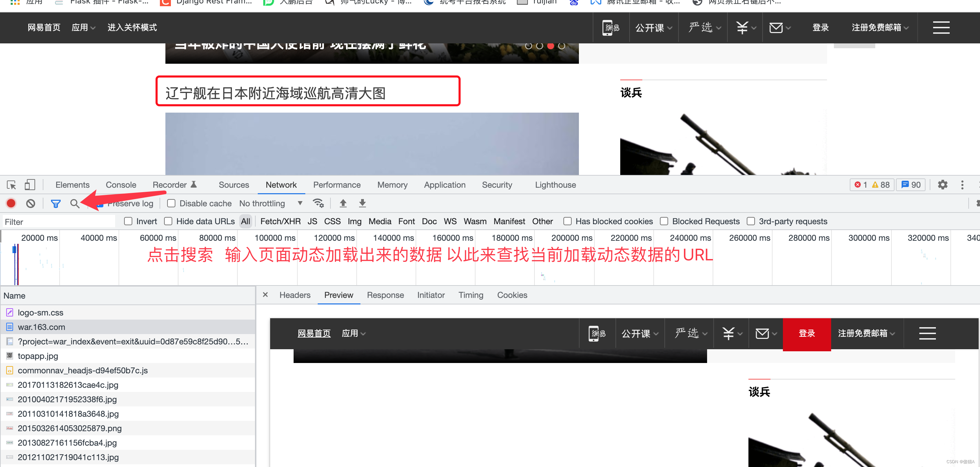Open the network request search
This screenshot has height=467, width=980.
point(74,203)
